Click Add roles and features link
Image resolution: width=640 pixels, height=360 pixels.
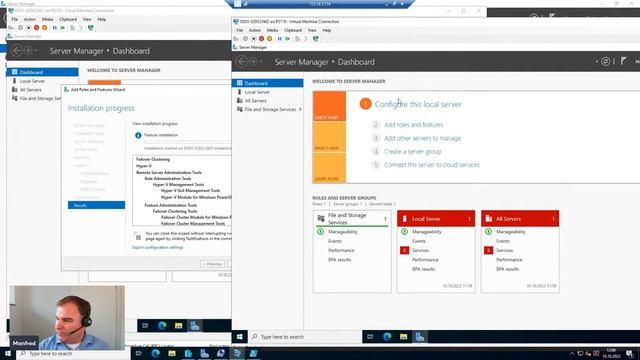tap(413, 125)
